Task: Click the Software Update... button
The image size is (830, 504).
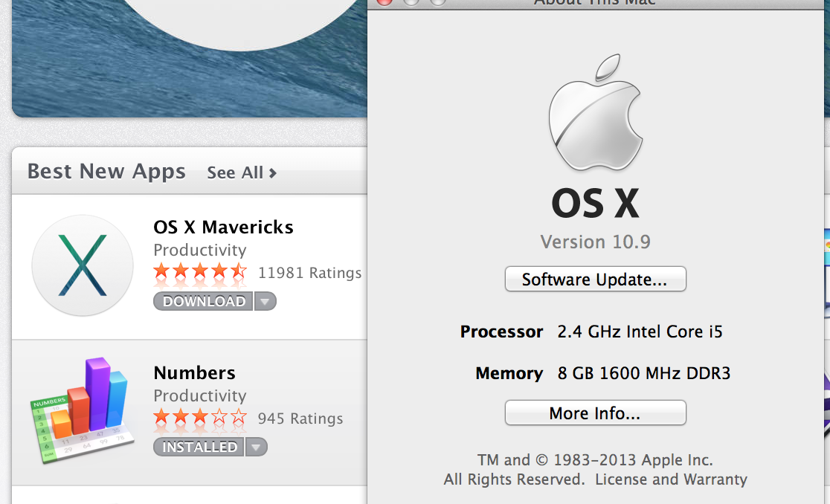Action: 596,279
